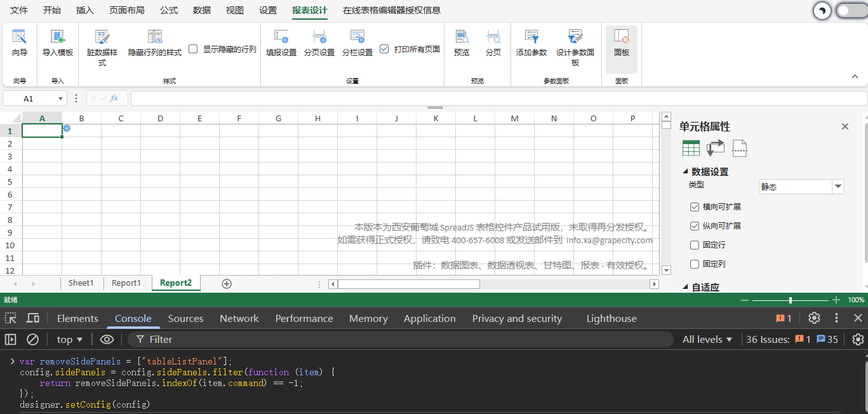Toggle the console sidebar icon
Image resolution: width=868 pixels, height=414 pixels.
coord(10,340)
